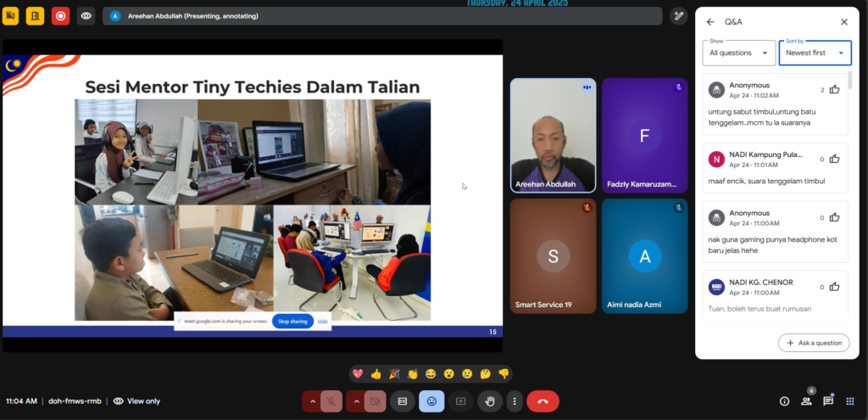This screenshot has width=868, height=420.
Task: Select Smart Service 19 participant tile
Action: [553, 256]
